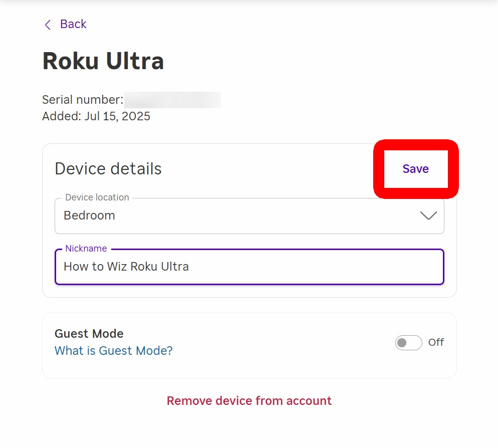Go back using the Back link
498x448 pixels.
click(73, 24)
